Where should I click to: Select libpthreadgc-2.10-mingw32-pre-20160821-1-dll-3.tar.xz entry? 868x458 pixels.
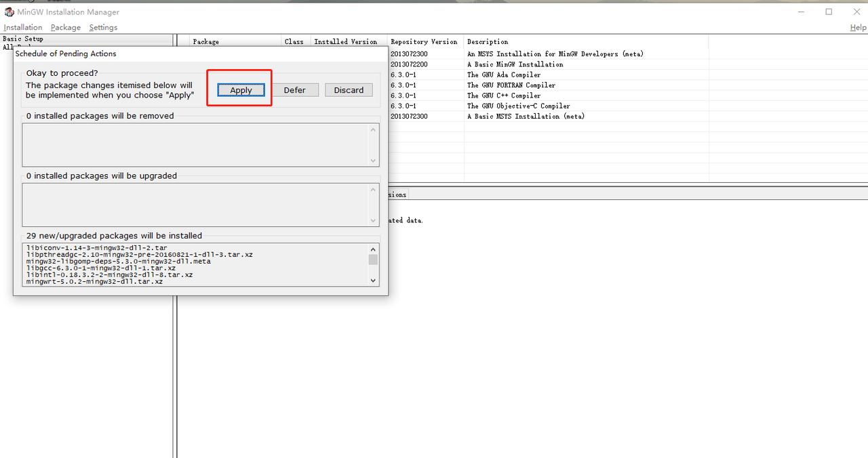tap(139, 255)
